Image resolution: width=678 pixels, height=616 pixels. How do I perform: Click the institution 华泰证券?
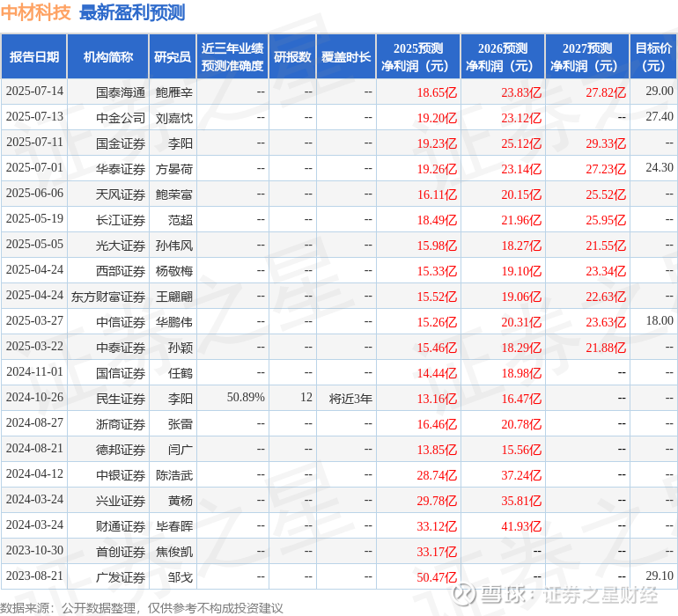[121, 169]
